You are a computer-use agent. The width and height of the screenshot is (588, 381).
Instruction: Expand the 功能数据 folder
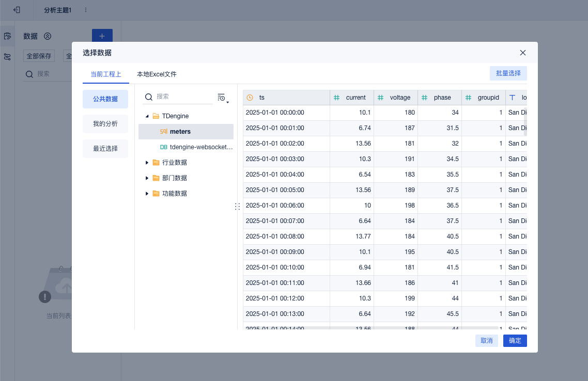point(147,194)
